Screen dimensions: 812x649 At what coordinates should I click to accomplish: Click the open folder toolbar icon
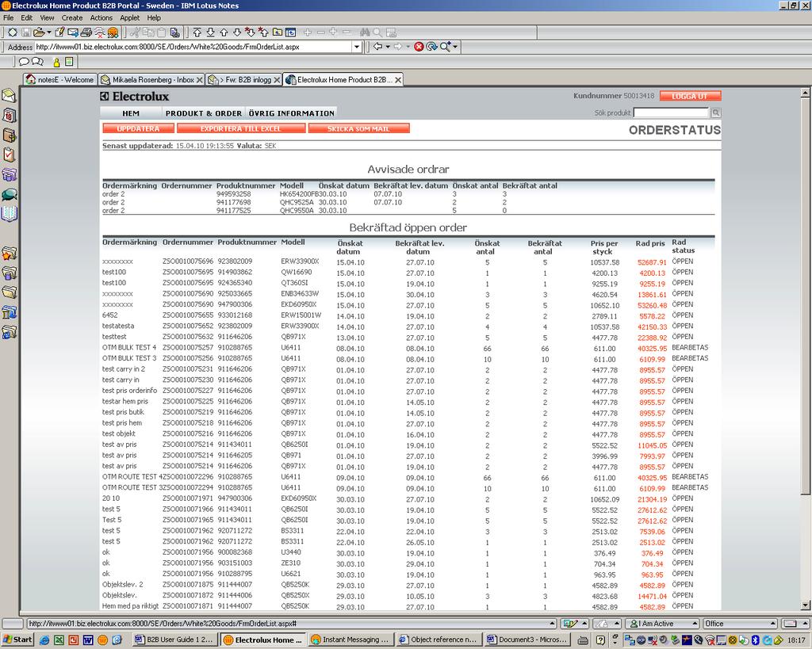coord(39,32)
